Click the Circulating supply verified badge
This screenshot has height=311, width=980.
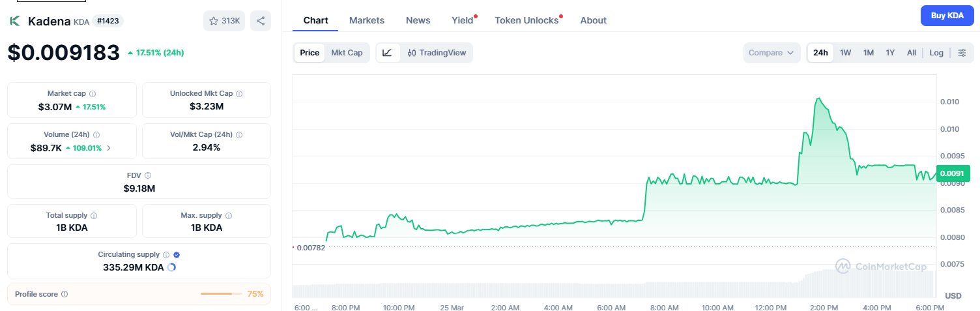click(x=177, y=255)
